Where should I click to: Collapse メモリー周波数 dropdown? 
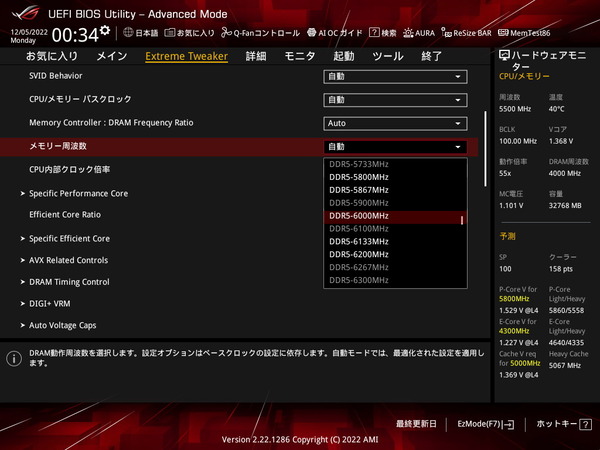395,147
